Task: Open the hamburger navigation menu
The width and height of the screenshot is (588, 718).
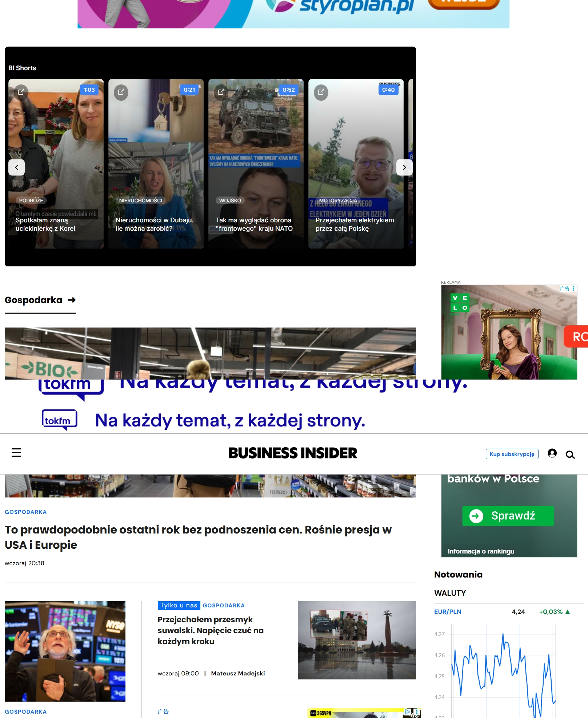Action: tap(16, 453)
